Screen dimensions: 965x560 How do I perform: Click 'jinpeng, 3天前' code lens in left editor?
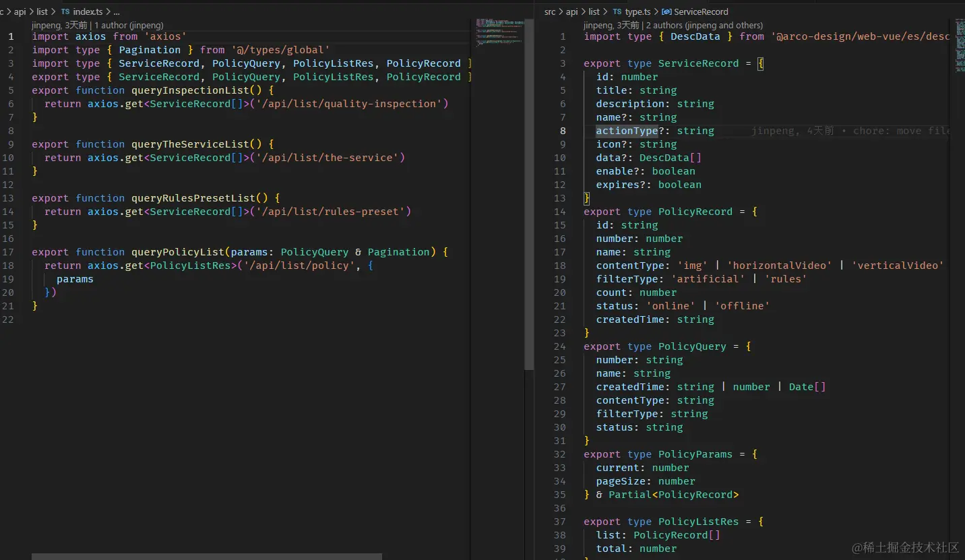pos(59,25)
